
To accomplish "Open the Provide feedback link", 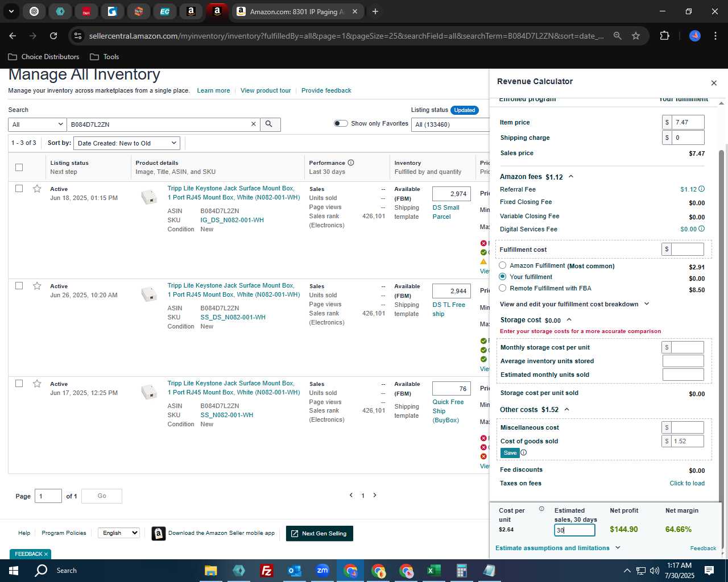I will [326, 90].
